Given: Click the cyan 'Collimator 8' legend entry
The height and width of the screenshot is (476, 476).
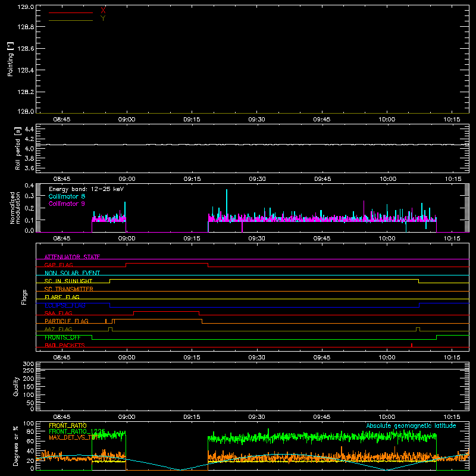Looking at the screenshot, I should click(x=67, y=196).
